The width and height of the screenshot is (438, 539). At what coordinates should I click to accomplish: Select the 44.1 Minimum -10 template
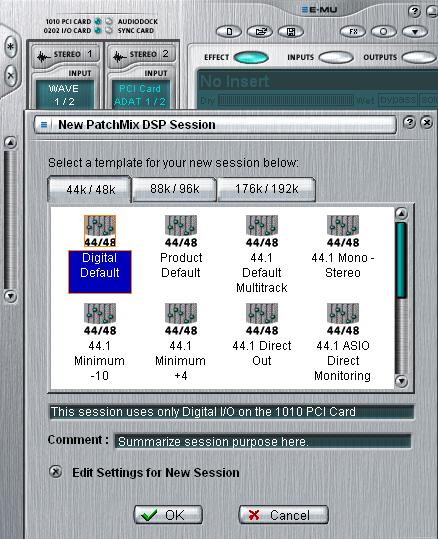(x=100, y=342)
